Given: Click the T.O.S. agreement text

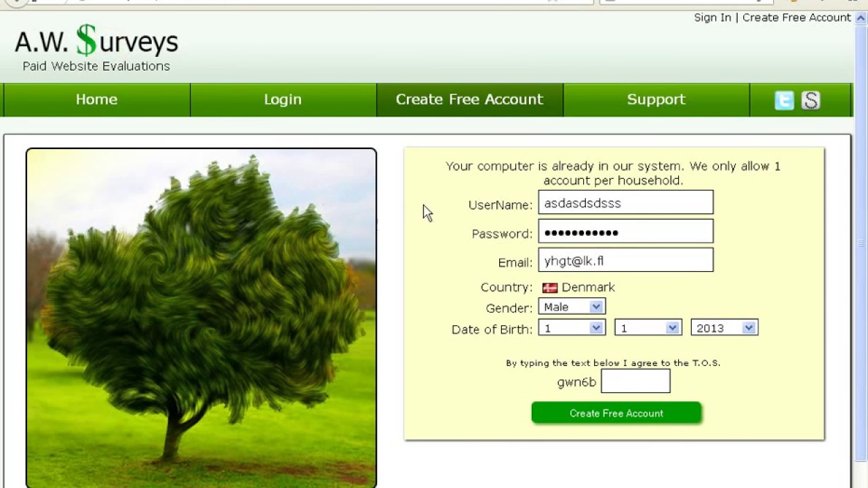Looking at the screenshot, I should (613, 363).
